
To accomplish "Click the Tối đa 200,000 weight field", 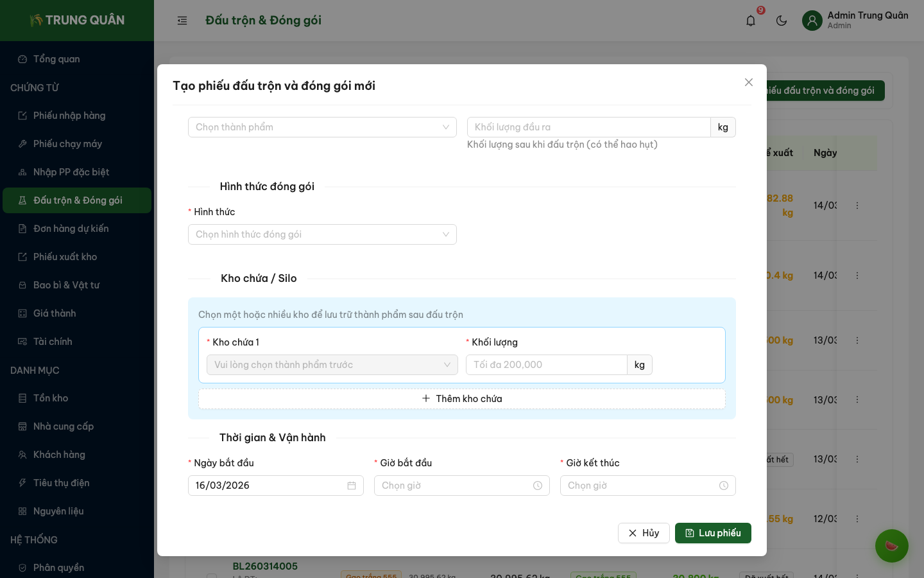I will tap(546, 365).
